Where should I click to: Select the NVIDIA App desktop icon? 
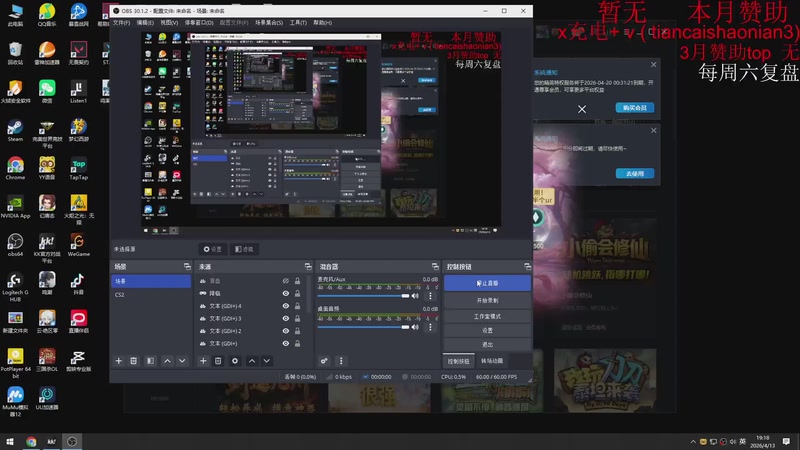click(15, 207)
